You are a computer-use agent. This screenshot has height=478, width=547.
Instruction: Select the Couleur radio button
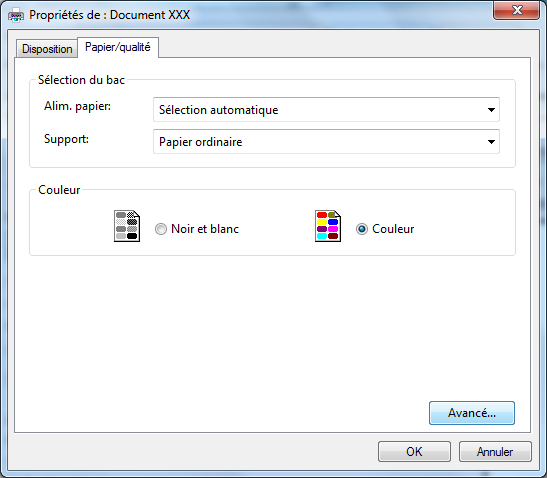(362, 229)
